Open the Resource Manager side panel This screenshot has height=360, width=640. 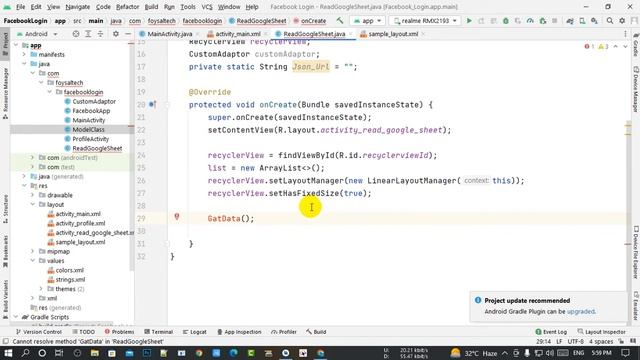pyautogui.click(x=5, y=93)
